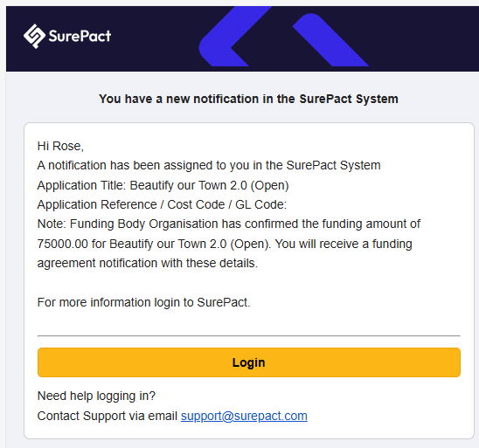Click the 'agreement notification with these details' line
Viewport: 479px width, 448px height.
(148, 263)
